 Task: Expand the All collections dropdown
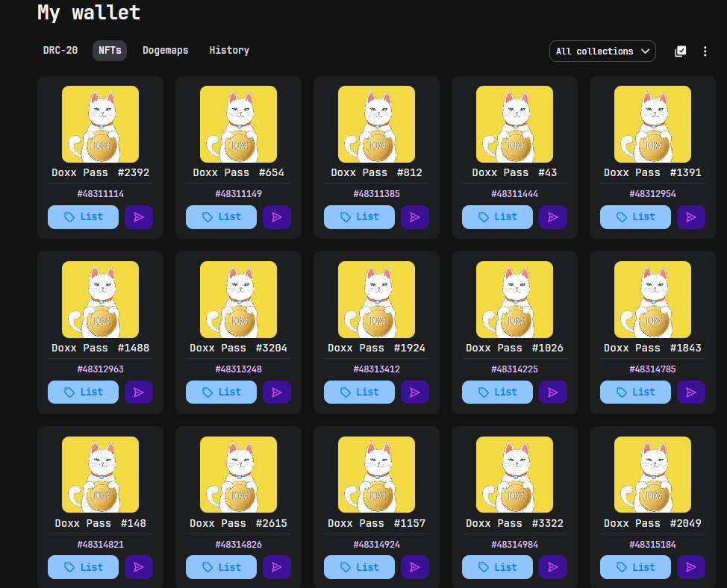click(x=602, y=51)
